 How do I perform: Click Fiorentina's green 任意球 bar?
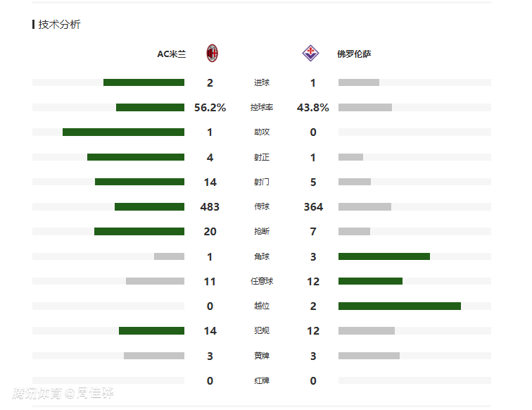(x=370, y=281)
